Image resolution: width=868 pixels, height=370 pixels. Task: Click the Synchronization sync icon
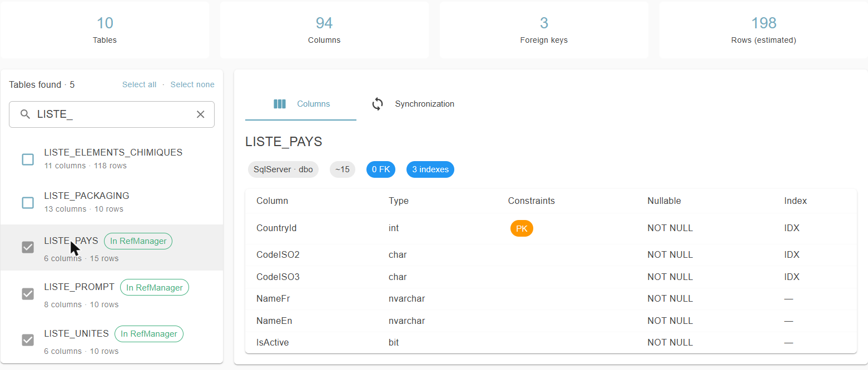[378, 104]
